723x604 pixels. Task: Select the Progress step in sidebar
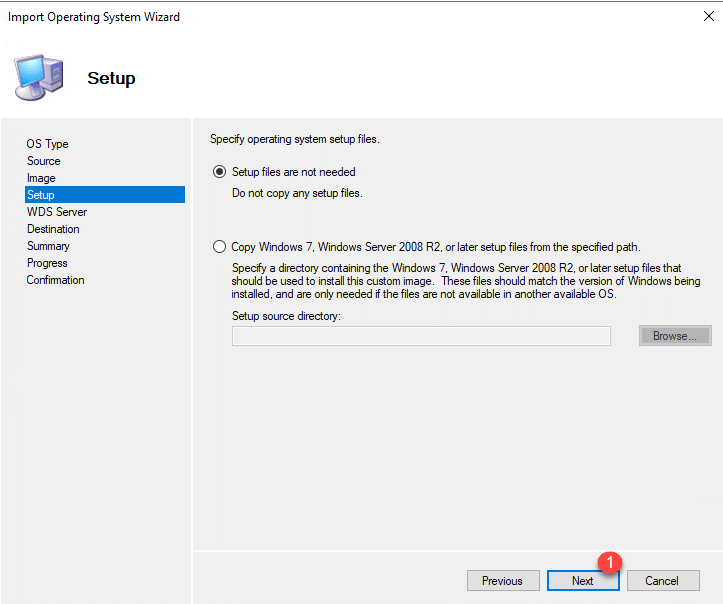pos(47,263)
